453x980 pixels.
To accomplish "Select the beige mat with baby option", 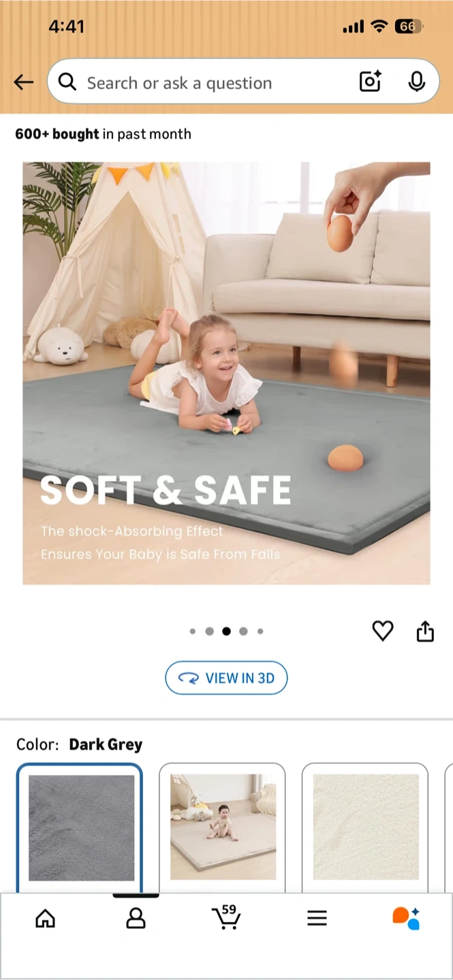I will pos(223,827).
